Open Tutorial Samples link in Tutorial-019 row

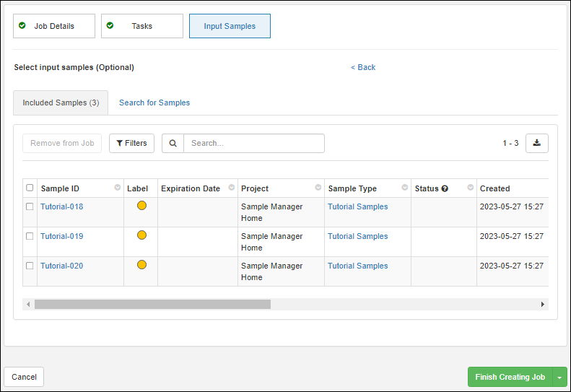coord(357,236)
